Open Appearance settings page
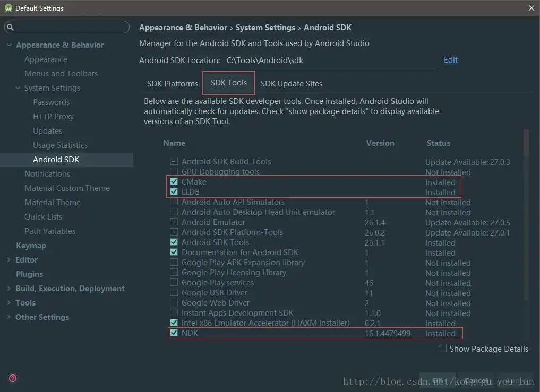The height and width of the screenshot is (392, 540). tap(46, 59)
